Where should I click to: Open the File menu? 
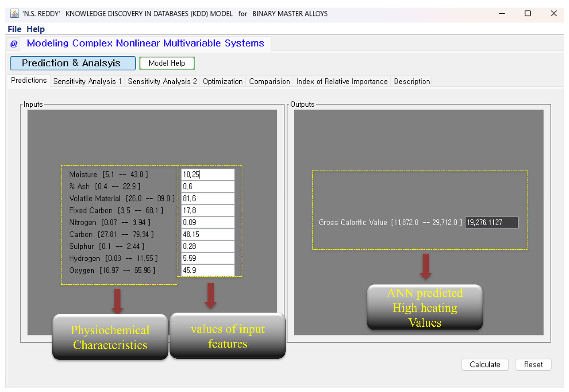(x=14, y=29)
